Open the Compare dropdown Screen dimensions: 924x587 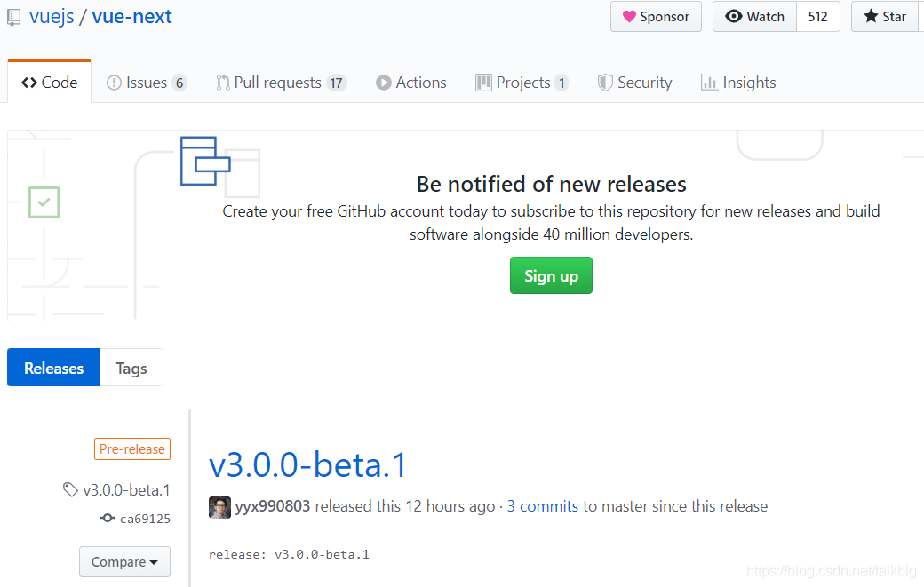pos(124,561)
